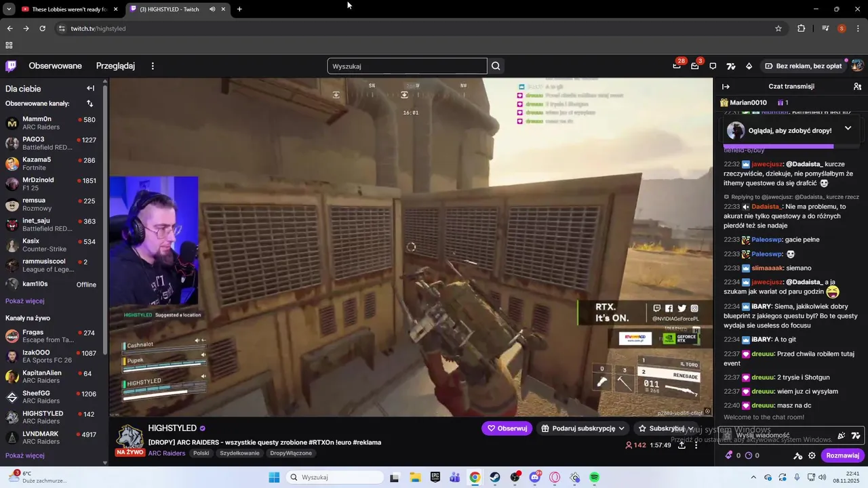Open Podaruj subskrypcję dropdown
Image resolution: width=868 pixels, height=488 pixels.
582,428
